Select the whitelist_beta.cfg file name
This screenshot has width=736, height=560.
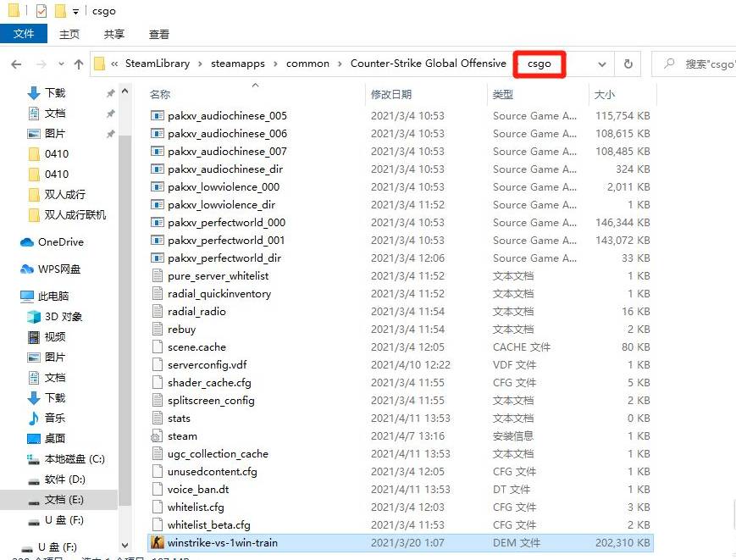click(x=209, y=524)
